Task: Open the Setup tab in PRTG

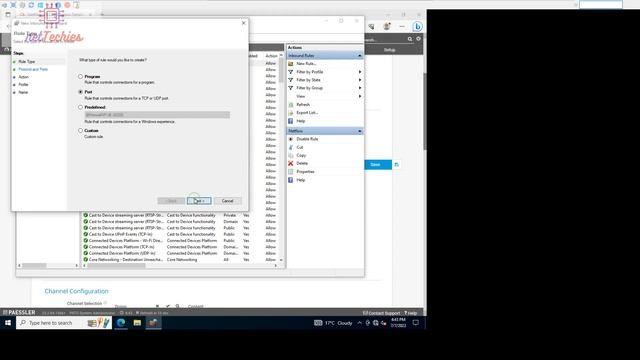Action: click(389, 50)
